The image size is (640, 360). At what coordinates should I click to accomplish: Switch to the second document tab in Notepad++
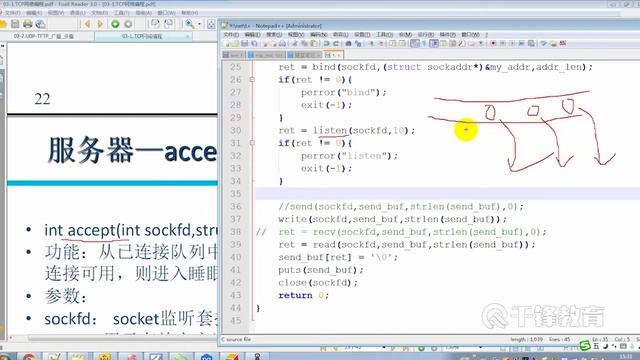click(266, 55)
